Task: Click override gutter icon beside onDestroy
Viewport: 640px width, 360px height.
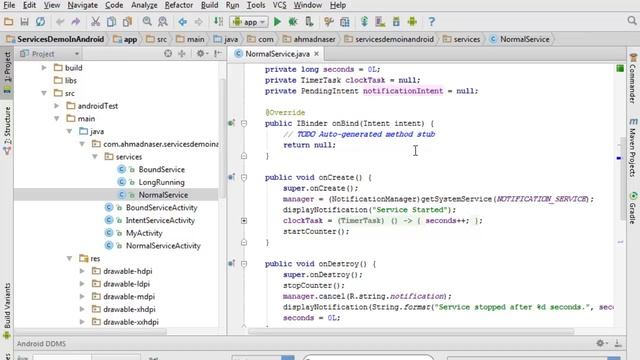Action: [x=231, y=263]
